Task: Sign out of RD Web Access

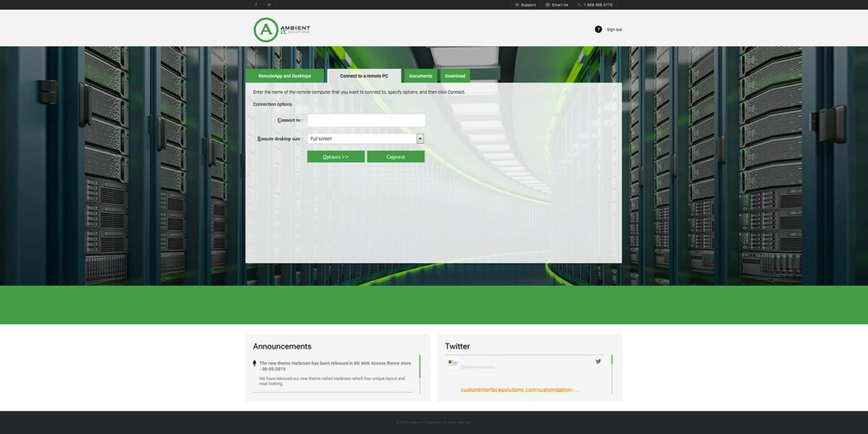Action: point(614,29)
